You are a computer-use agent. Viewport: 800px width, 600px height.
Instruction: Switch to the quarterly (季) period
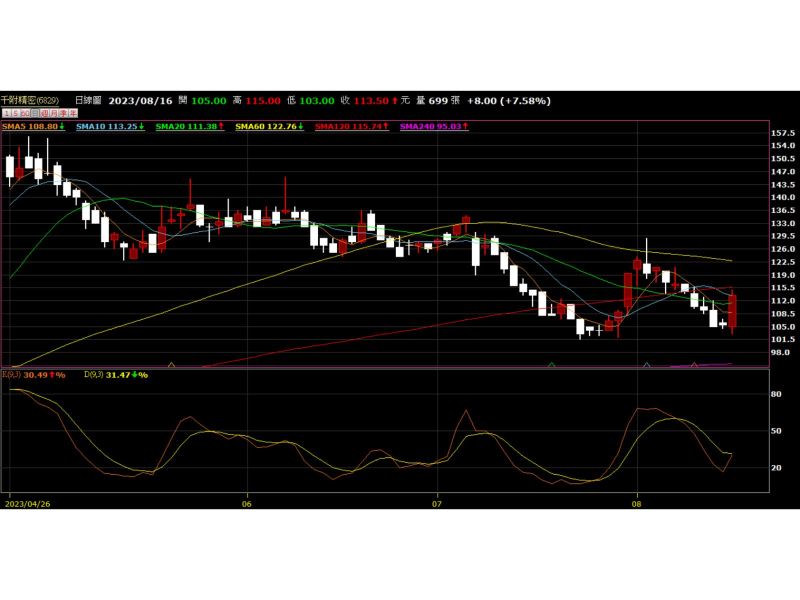click(63, 113)
